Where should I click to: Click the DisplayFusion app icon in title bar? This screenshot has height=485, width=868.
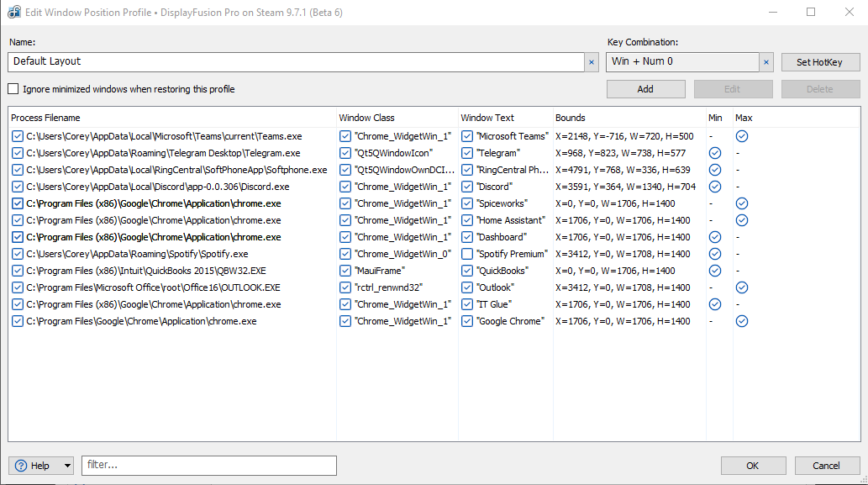click(x=14, y=13)
